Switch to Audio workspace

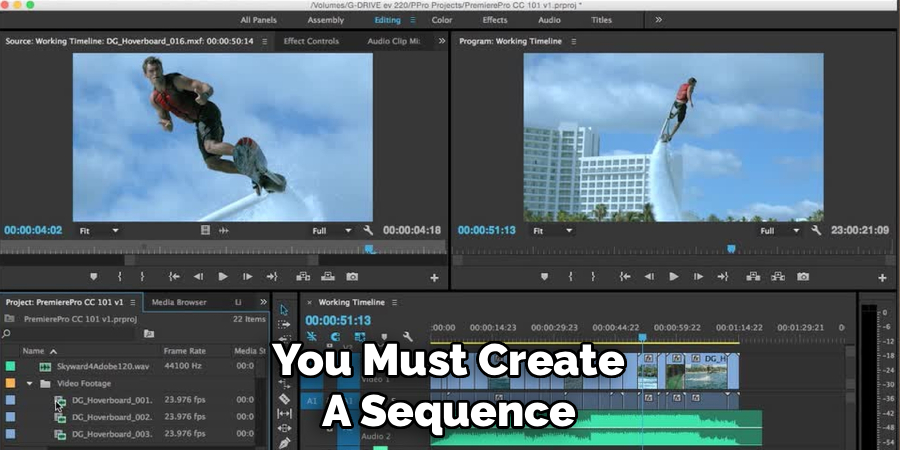[549, 20]
